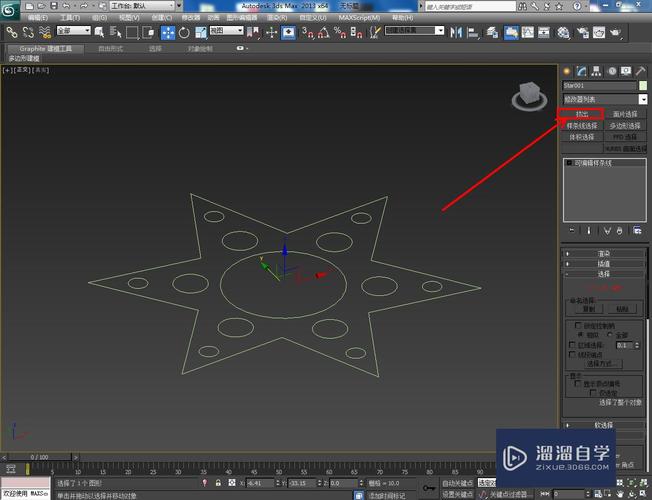Open the Select by Name list icon

tap(115, 32)
